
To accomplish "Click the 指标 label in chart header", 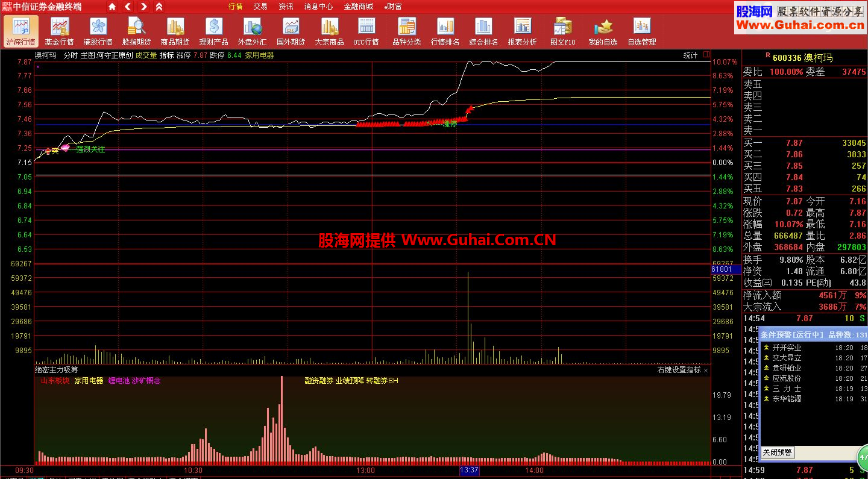I will (x=167, y=55).
